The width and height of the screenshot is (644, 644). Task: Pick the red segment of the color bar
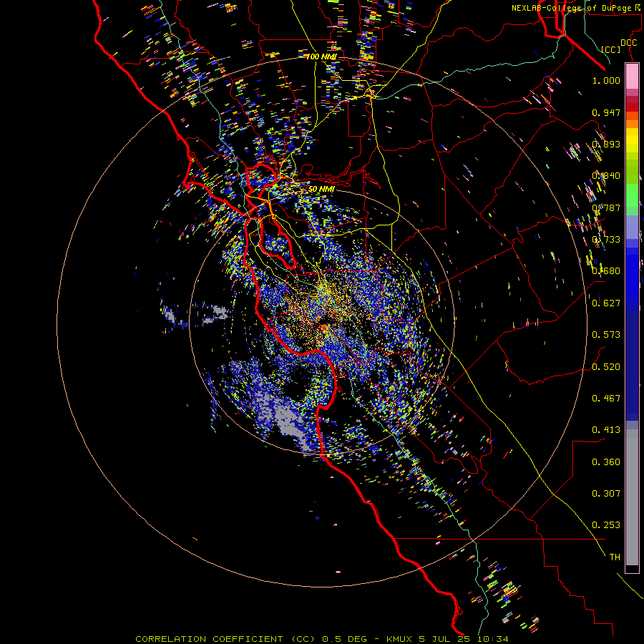click(632, 107)
